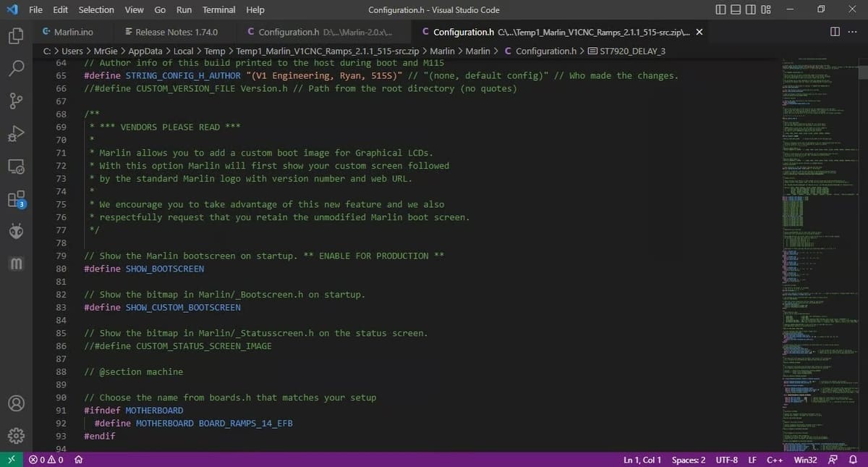Open the editor More Actions ellipsis
Screen dimensions: 868x467
pos(851,32)
